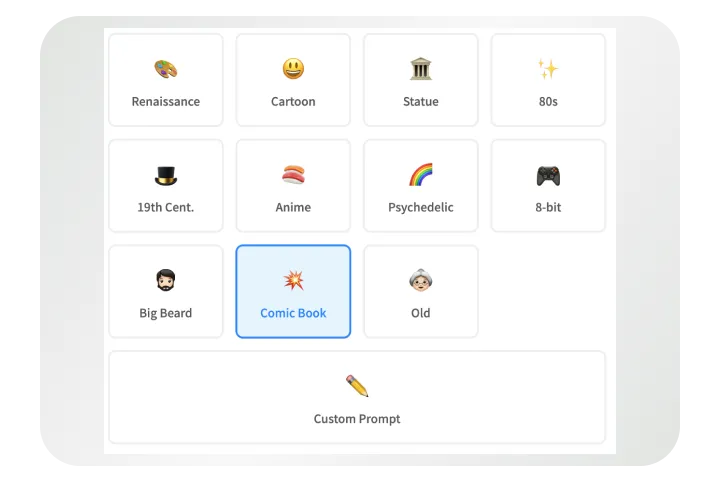Click the paint palette icon for Renaissance

[166, 69]
